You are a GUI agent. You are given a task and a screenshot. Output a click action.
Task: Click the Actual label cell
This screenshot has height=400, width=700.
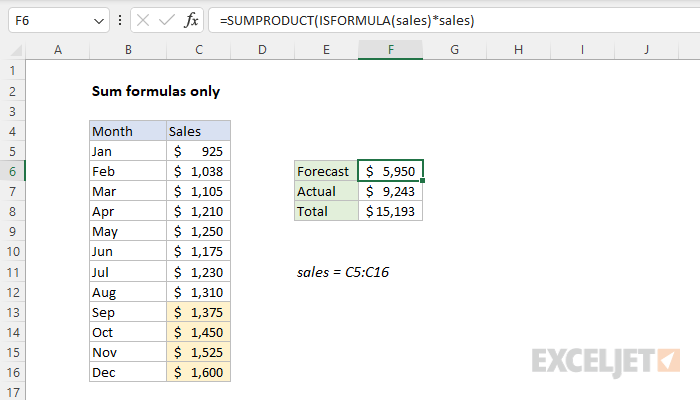click(x=326, y=192)
